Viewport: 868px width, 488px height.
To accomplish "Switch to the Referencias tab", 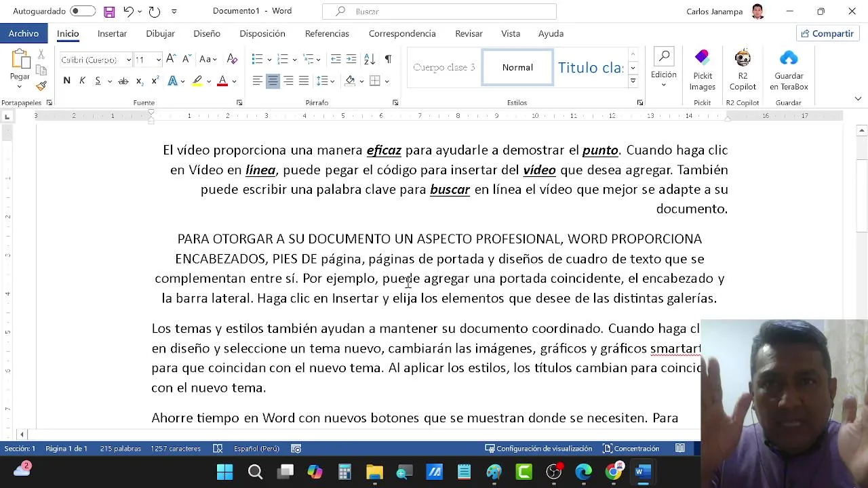I will click(x=327, y=33).
